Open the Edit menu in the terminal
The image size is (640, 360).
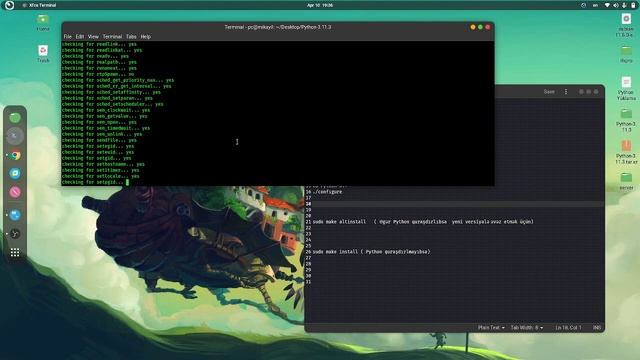[80, 36]
